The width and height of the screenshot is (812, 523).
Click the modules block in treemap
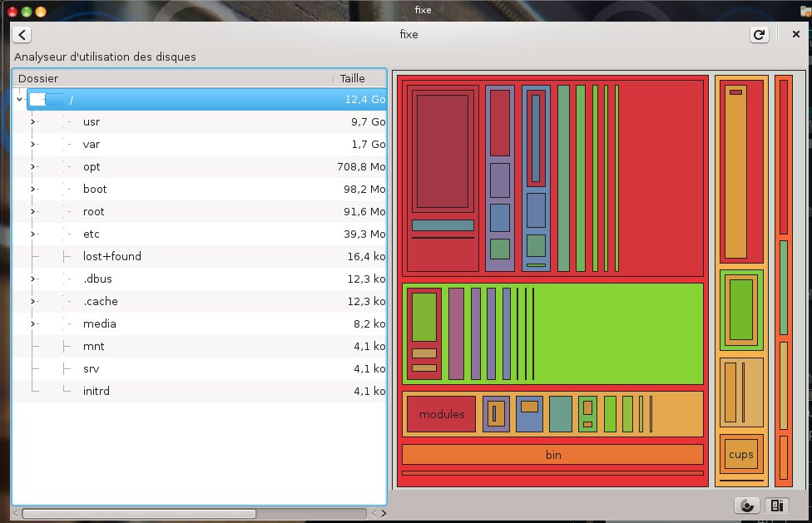tap(441, 414)
